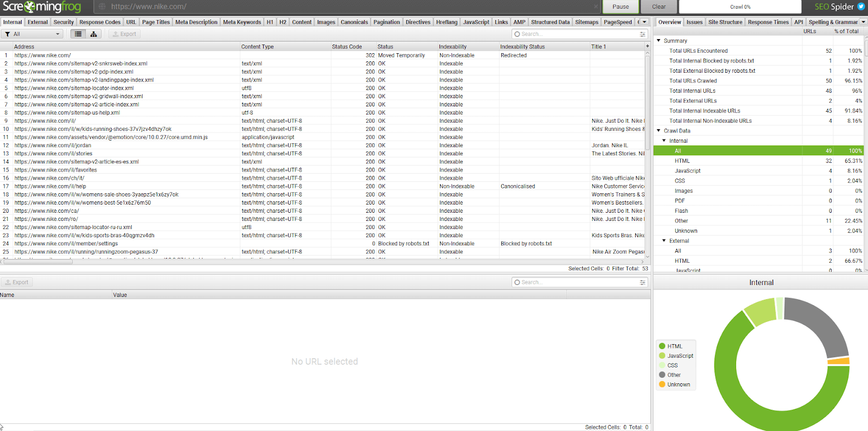Switch to the Issues tab
This screenshot has width=868, height=431.
click(x=694, y=22)
